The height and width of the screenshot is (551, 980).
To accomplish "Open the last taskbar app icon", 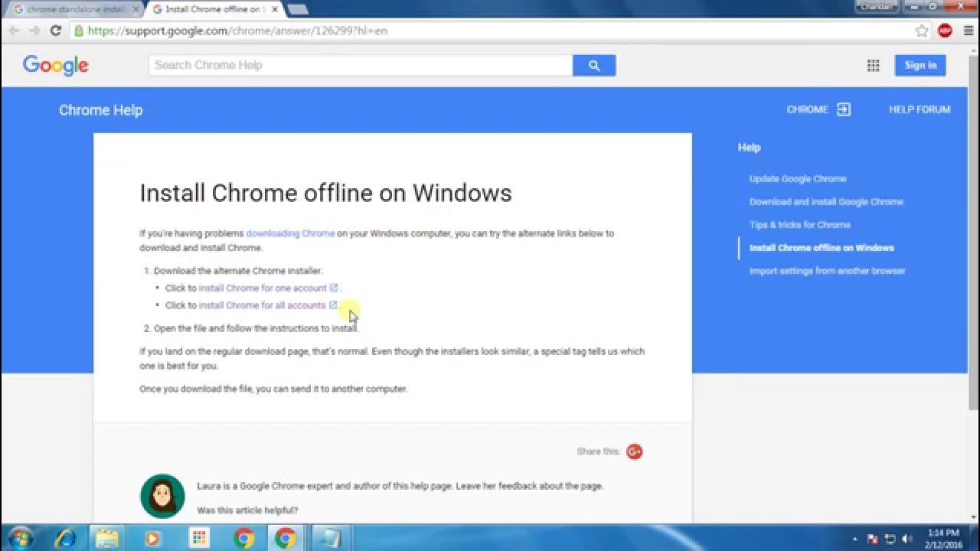I will 332,538.
